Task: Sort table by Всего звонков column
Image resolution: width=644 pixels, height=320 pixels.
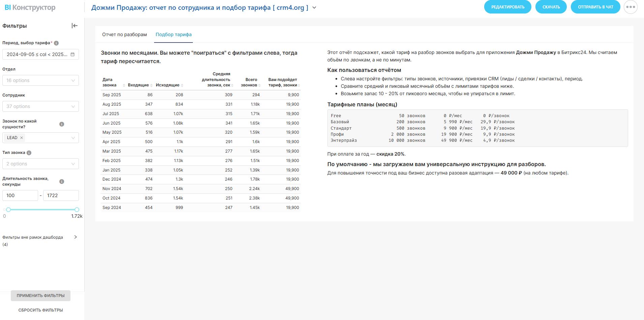Action: (x=251, y=82)
